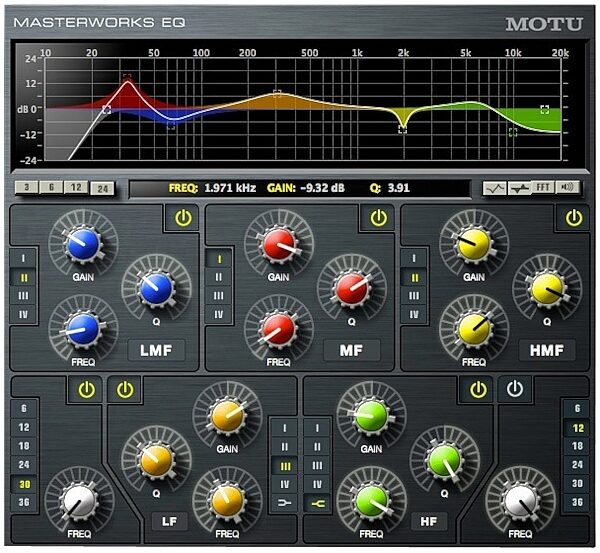Show the filled band response view icon
The image size is (600, 553).
click(520, 188)
